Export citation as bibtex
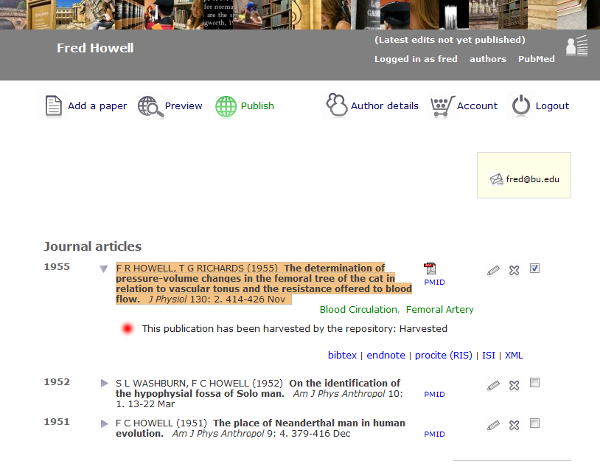The width and height of the screenshot is (600, 464). [343, 355]
